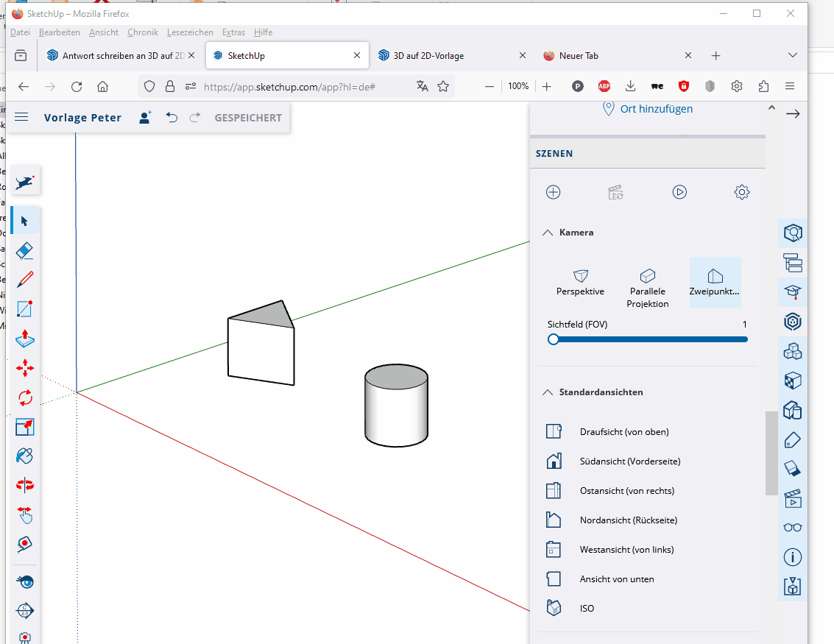834x644 pixels.
Task: Click the Sichtfeld (FOV) slider handle
Action: coord(554,339)
